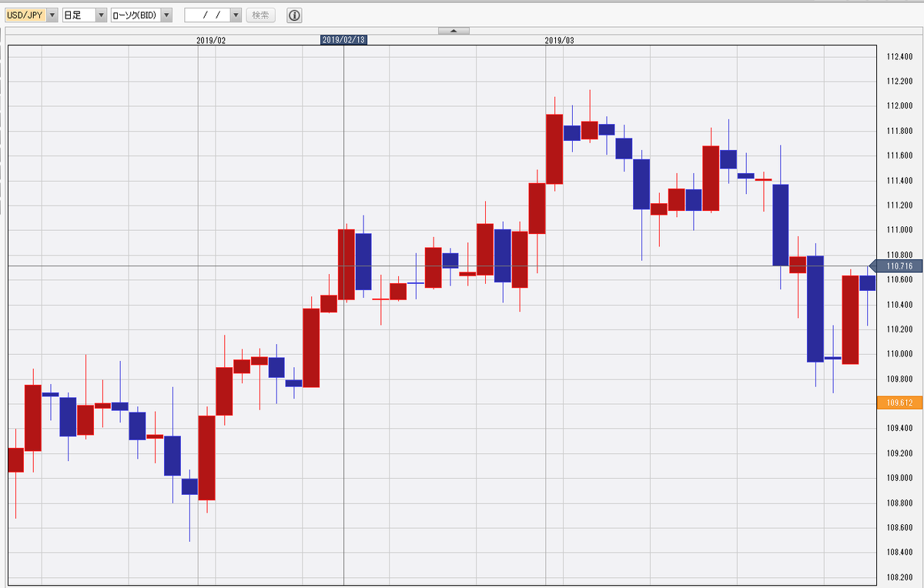The image size is (924, 588).
Task: Click the 108.200 price axis label
Action: click(899, 577)
